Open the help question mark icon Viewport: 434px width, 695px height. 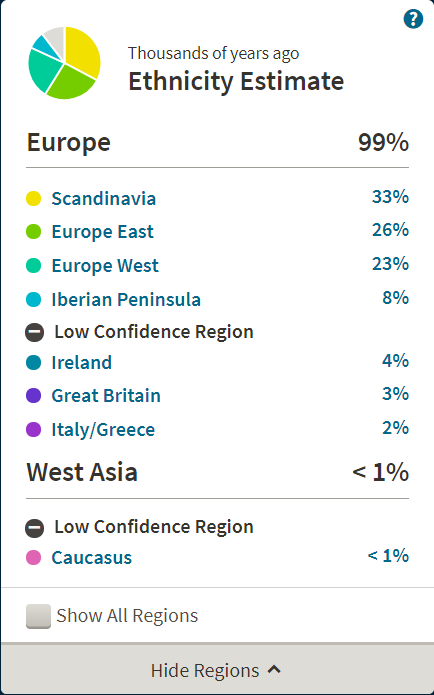click(x=413, y=19)
